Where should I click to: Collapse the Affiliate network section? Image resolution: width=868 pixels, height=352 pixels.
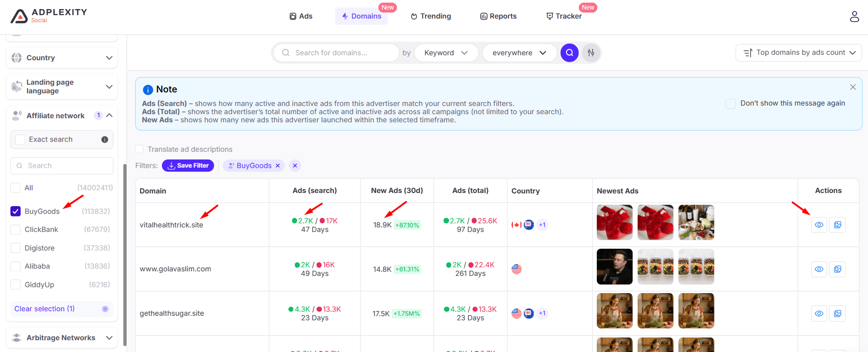point(109,116)
